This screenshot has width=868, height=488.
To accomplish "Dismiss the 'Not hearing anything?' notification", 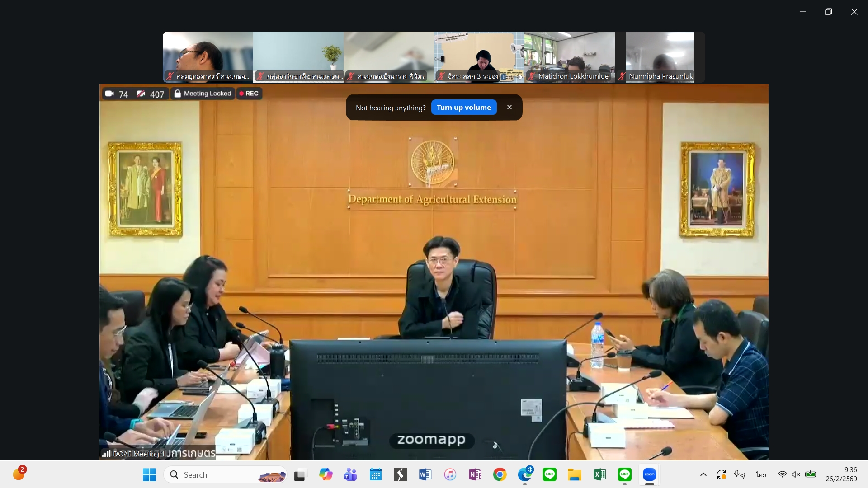I will pyautogui.click(x=509, y=108).
